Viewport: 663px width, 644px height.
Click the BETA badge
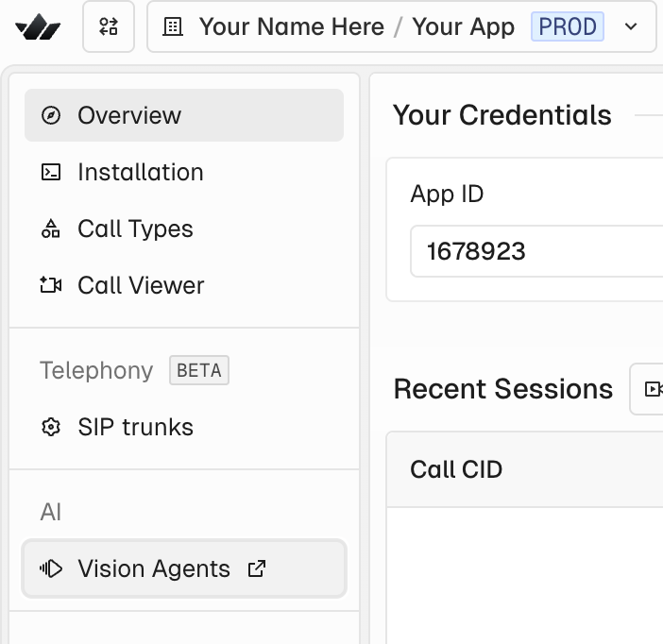pos(198,370)
